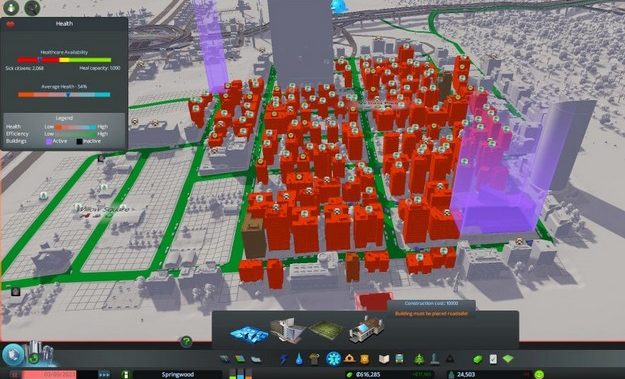
Task: Click the Springwood city name
Action: coord(177,375)
